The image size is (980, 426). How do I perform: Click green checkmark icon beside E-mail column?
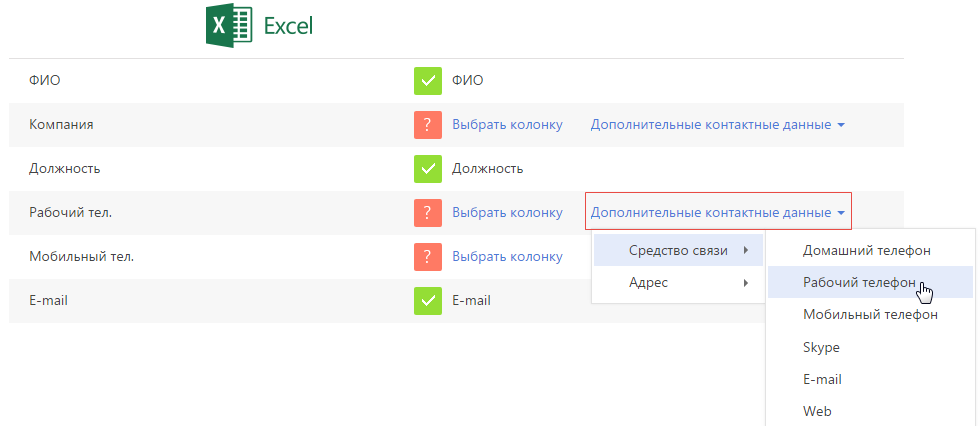(x=428, y=300)
